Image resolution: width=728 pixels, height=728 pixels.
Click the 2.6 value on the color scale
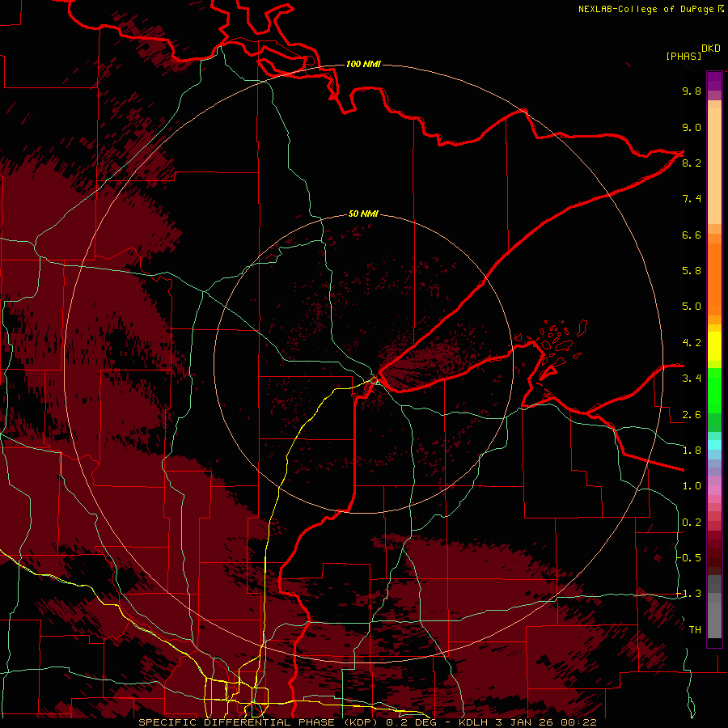click(692, 415)
